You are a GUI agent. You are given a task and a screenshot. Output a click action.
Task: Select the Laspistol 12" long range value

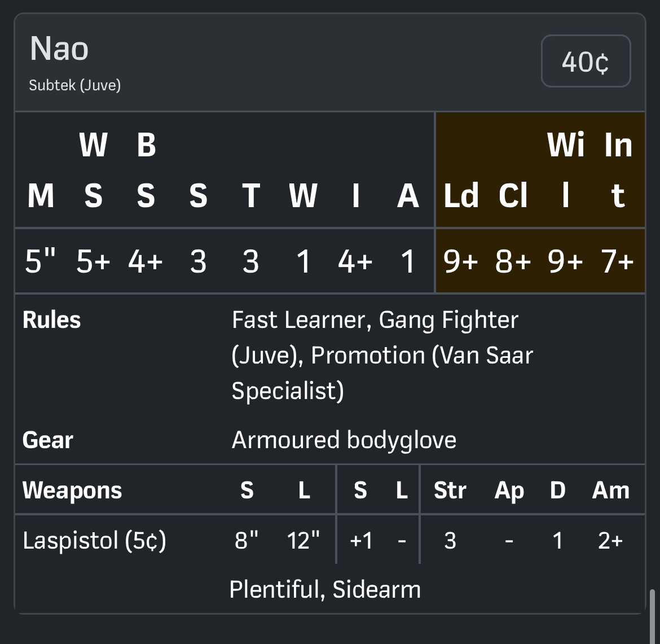tap(303, 541)
